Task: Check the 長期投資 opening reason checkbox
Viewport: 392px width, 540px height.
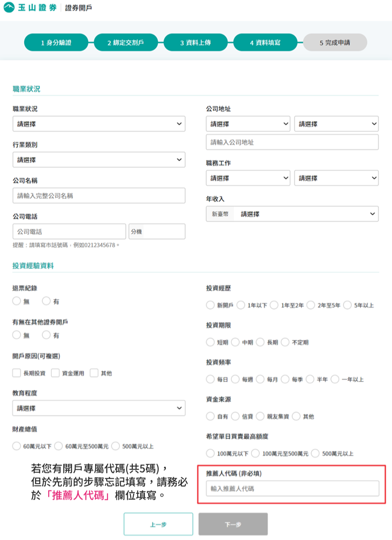Action: point(16,373)
